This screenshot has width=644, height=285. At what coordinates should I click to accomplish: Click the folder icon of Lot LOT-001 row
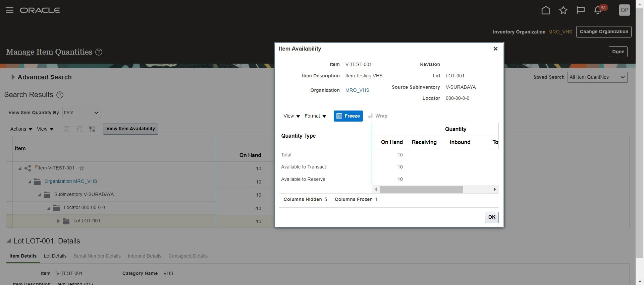(x=66, y=221)
